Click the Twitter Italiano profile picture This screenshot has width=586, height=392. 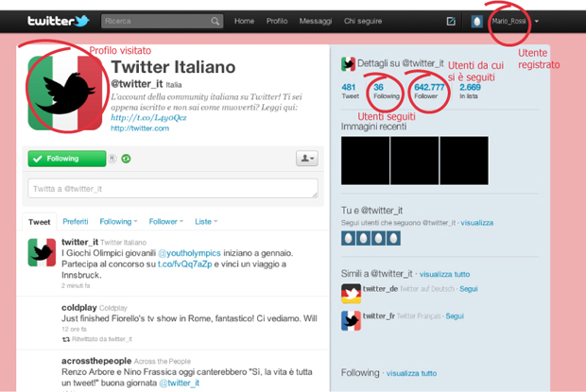65,93
